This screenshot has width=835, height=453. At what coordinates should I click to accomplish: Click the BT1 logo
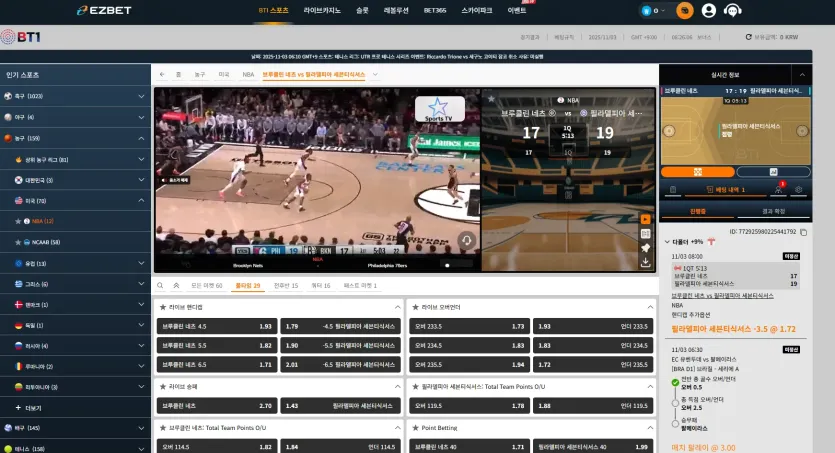pyautogui.click(x=21, y=37)
